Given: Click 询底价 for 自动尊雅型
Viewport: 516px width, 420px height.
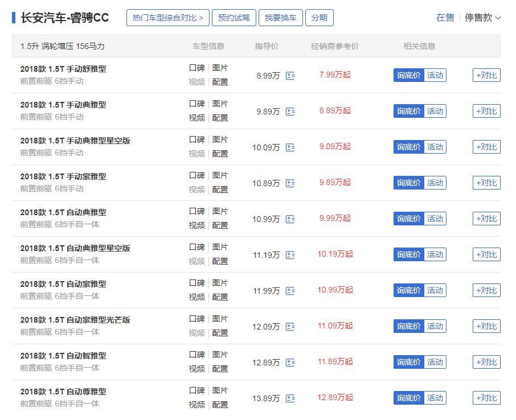Looking at the screenshot, I should (x=409, y=398).
